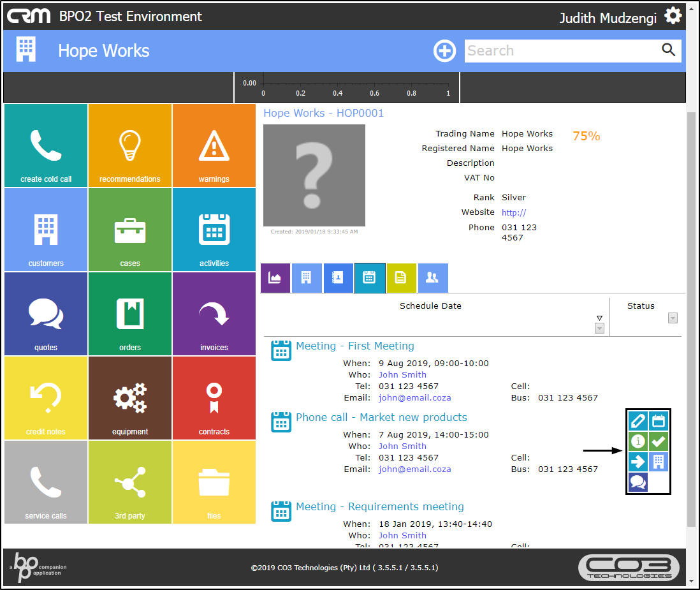The height and width of the screenshot is (590, 700).
Task: Click into the Search input field
Action: pos(562,51)
